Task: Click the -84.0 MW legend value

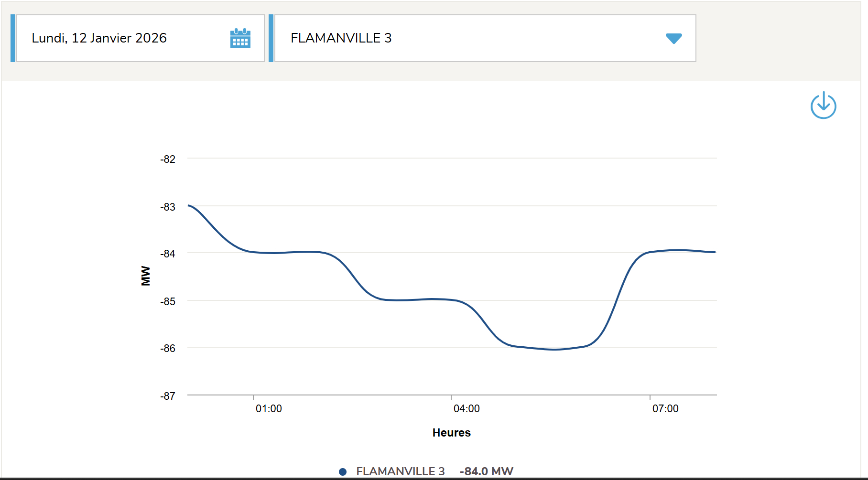Action: coord(486,471)
